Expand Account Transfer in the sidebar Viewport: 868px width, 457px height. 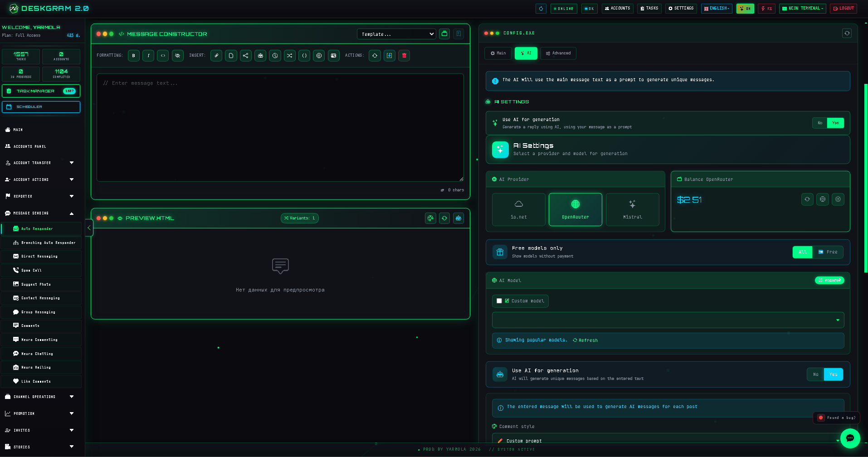[x=40, y=163]
